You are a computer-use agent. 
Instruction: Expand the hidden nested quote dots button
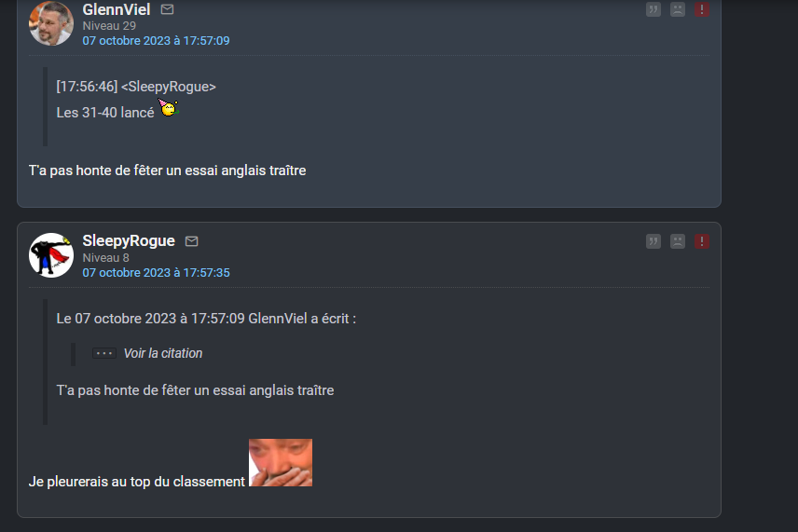coord(104,353)
